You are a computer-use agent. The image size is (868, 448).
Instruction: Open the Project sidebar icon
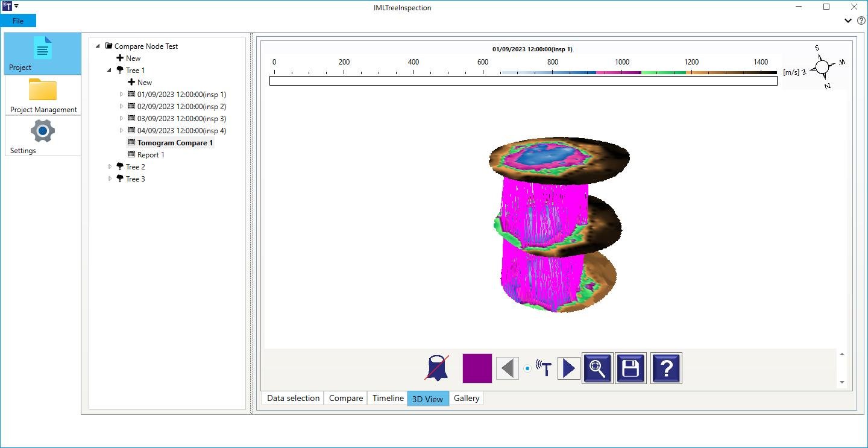(43, 53)
